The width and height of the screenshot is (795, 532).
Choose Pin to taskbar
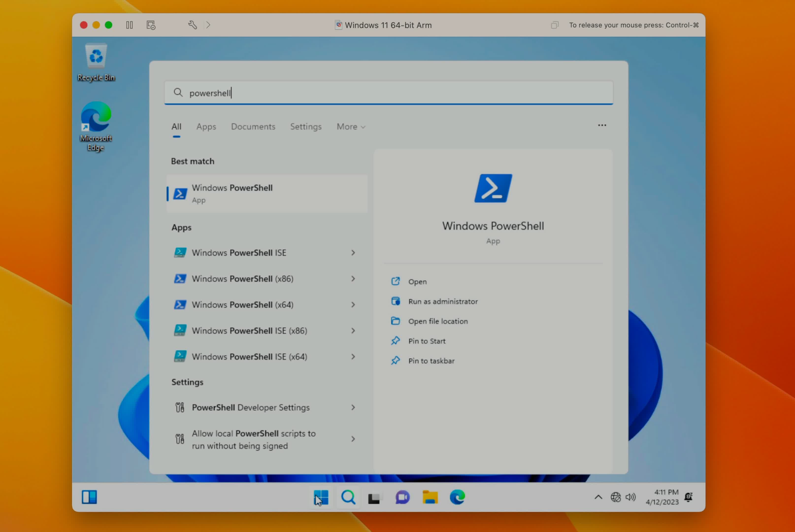click(x=422, y=361)
